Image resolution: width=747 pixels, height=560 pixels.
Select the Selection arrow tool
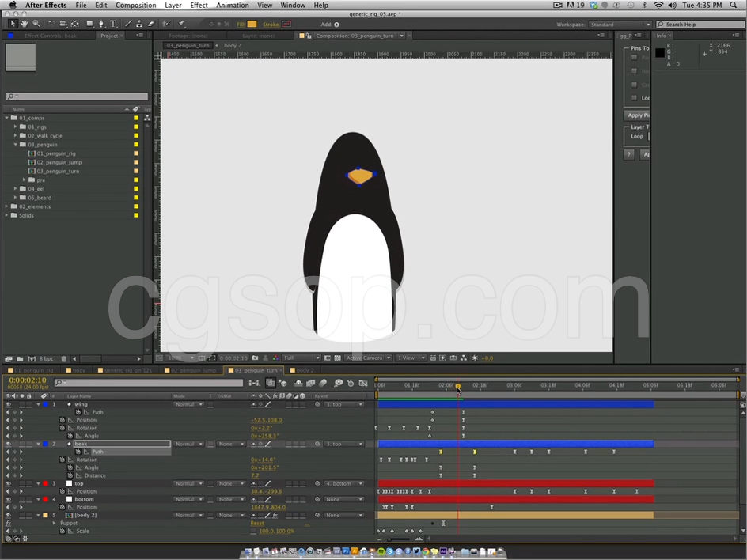pyautogui.click(x=13, y=24)
